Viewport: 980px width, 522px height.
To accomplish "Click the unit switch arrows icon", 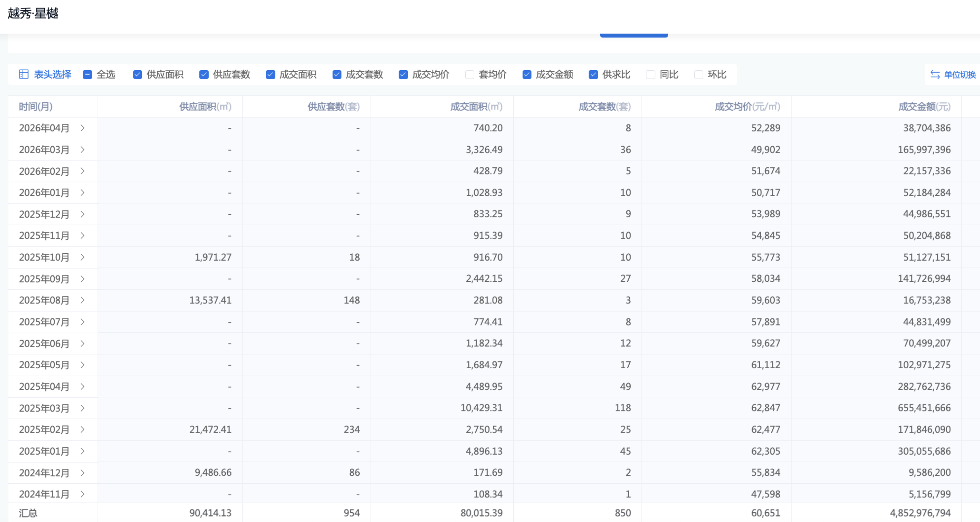I will point(935,74).
